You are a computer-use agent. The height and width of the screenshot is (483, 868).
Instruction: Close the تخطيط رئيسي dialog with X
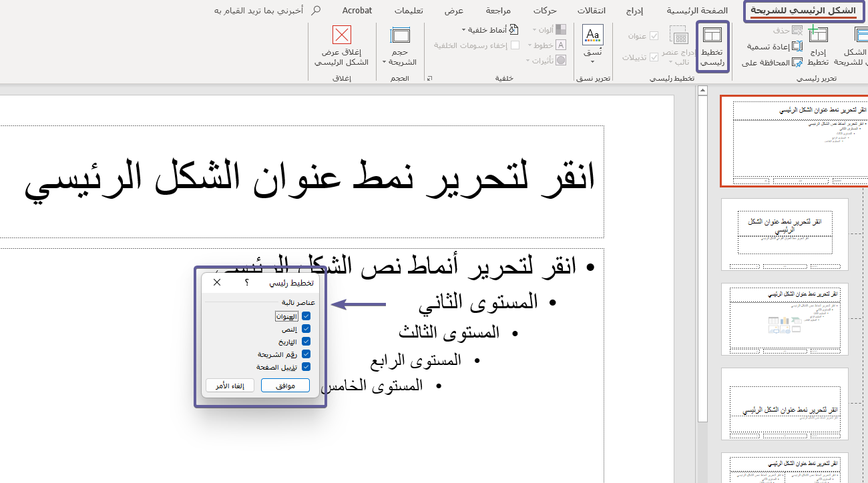(x=217, y=283)
